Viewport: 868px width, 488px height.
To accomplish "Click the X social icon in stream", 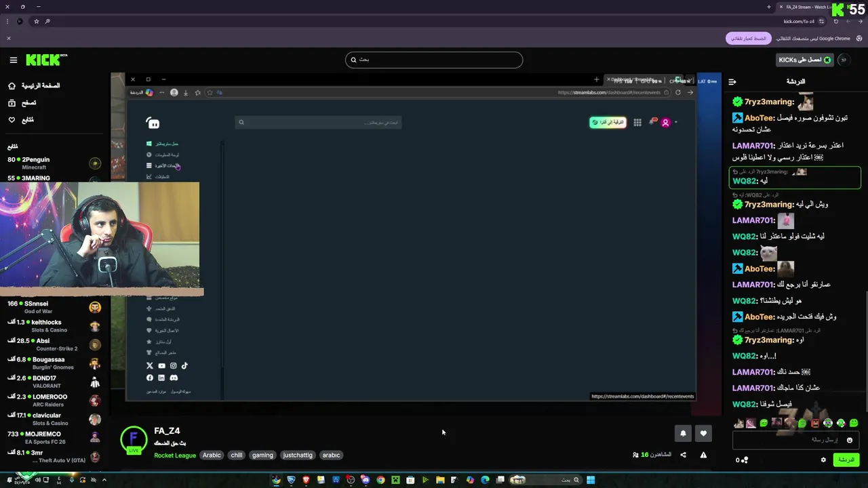I will (150, 365).
